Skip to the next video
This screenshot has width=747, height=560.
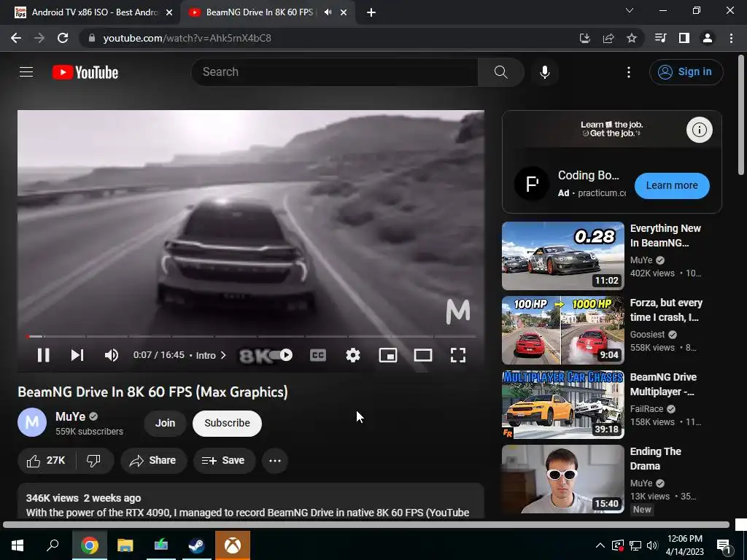(x=77, y=355)
